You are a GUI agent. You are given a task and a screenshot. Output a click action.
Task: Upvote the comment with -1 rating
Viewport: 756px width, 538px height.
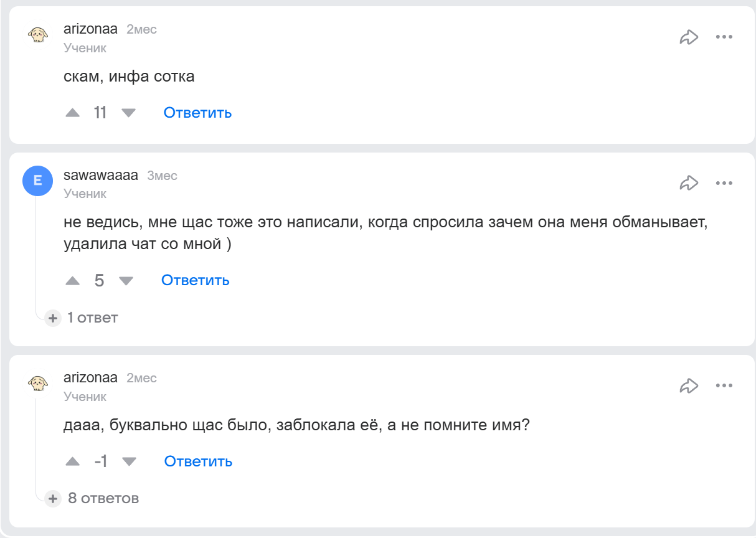73,461
